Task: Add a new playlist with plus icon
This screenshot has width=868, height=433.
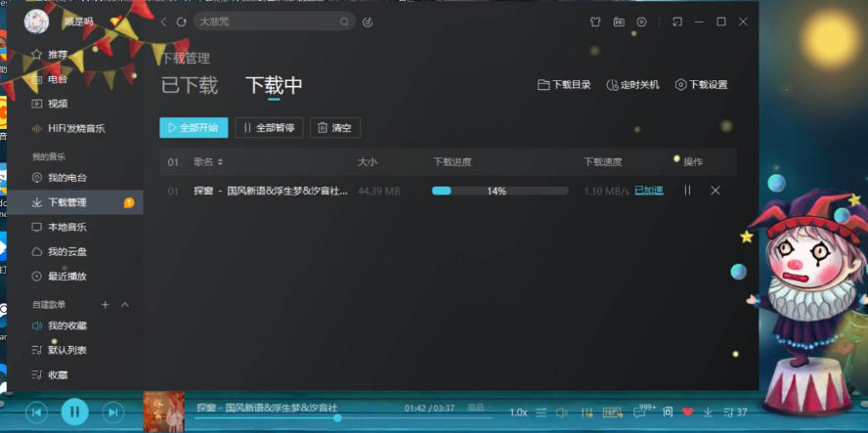Action: 106,305
